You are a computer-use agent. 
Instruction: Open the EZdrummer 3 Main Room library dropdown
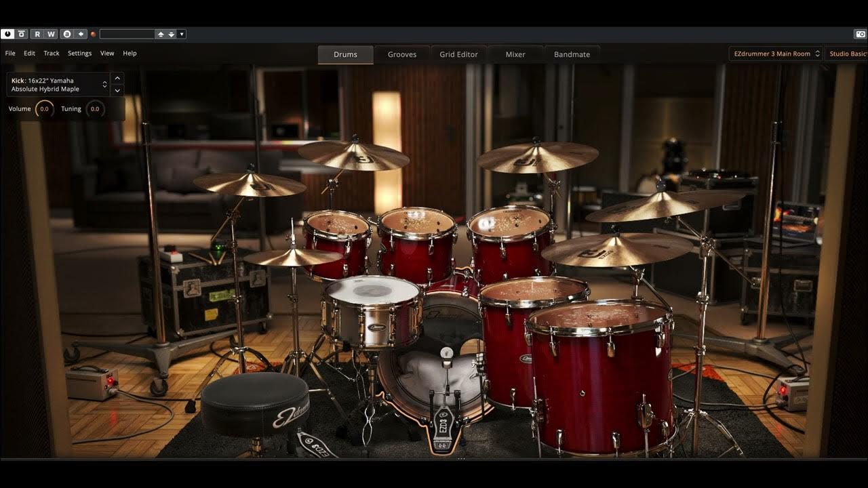coord(776,54)
